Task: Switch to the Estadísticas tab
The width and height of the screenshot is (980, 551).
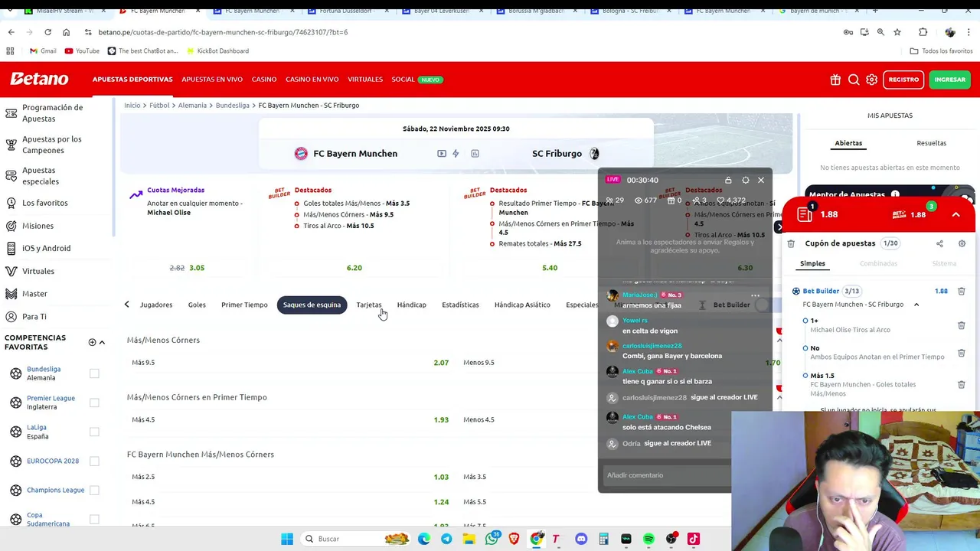Action: coord(460,305)
